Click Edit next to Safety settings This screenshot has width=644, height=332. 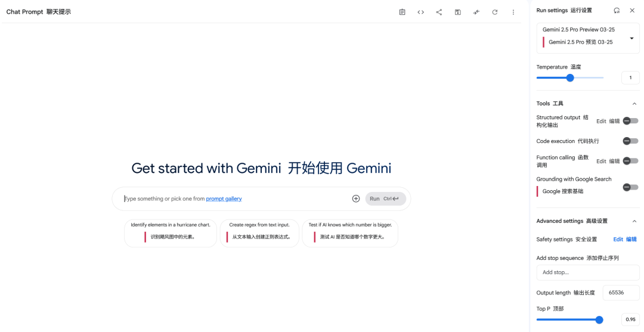click(625, 239)
